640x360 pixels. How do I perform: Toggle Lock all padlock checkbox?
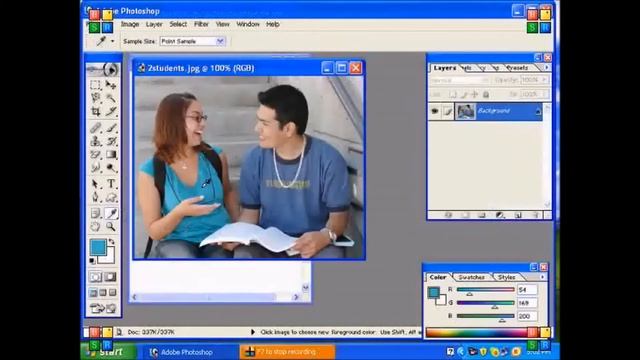click(486, 94)
